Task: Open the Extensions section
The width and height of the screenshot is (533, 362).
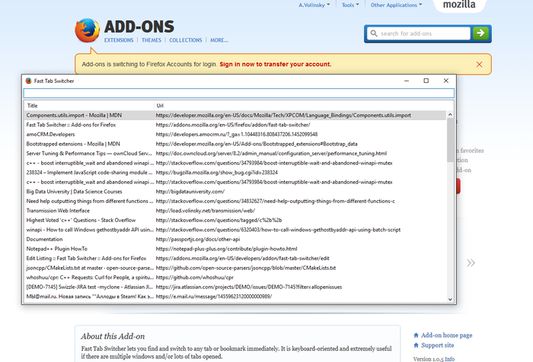Action: [119, 40]
